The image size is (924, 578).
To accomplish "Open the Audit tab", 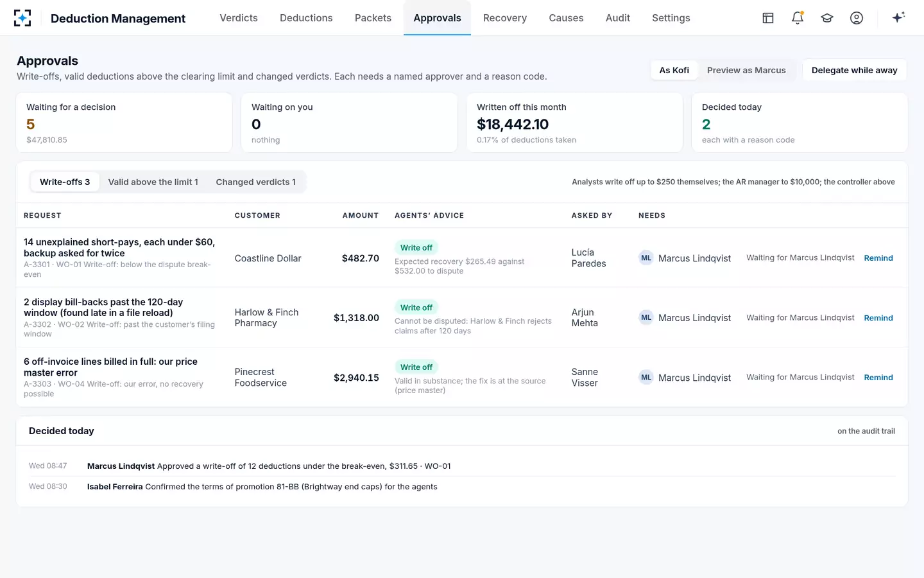I will (x=618, y=18).
